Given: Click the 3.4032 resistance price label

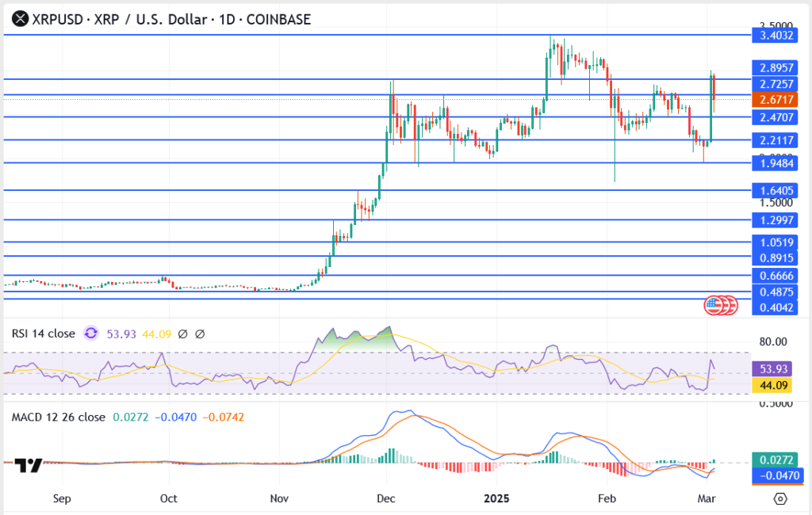Looking at the screenshot, I should (x=773, y=35).
